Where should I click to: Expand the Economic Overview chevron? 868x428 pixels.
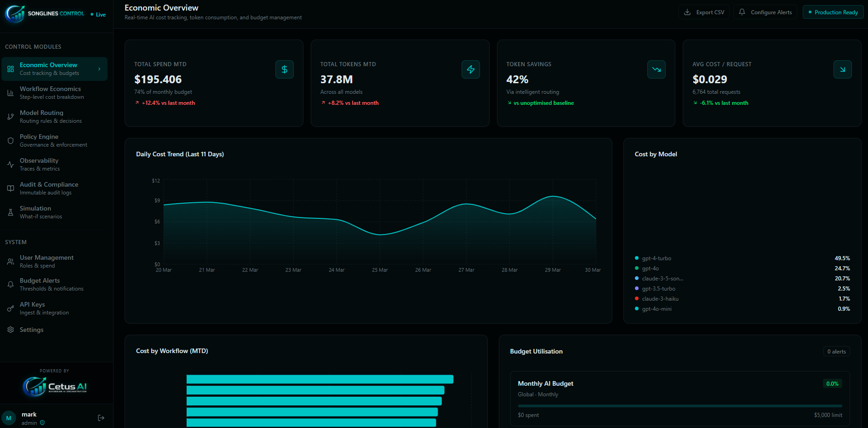pos(99,68)
